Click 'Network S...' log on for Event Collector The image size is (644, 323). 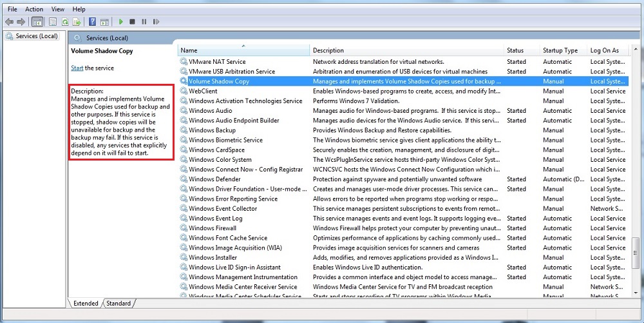[607, 208]
